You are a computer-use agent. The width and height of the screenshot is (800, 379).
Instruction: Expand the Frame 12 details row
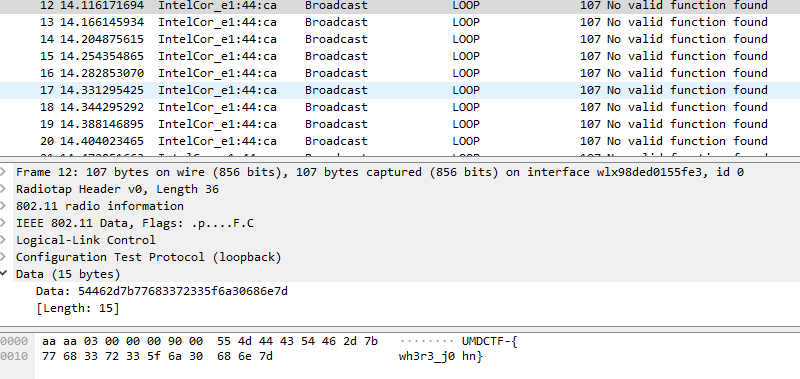(4, 172)
